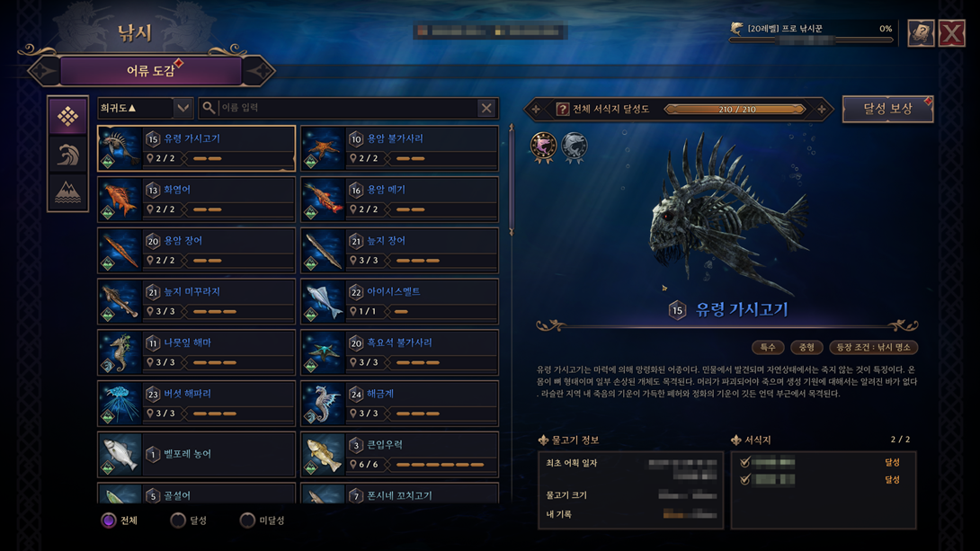
Task: Select the 화염어 fish entry
Action: [196, 200]
